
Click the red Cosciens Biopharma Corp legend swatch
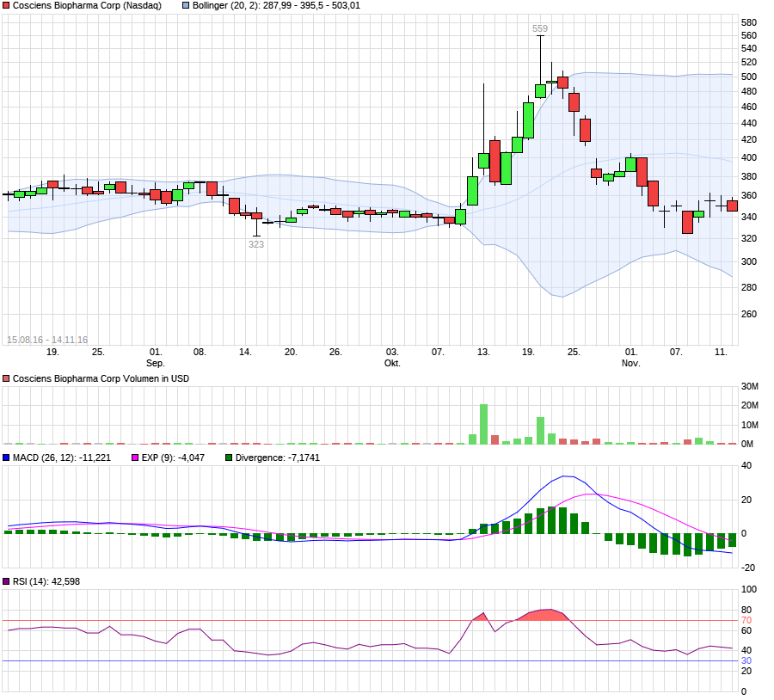pos(6,5)
